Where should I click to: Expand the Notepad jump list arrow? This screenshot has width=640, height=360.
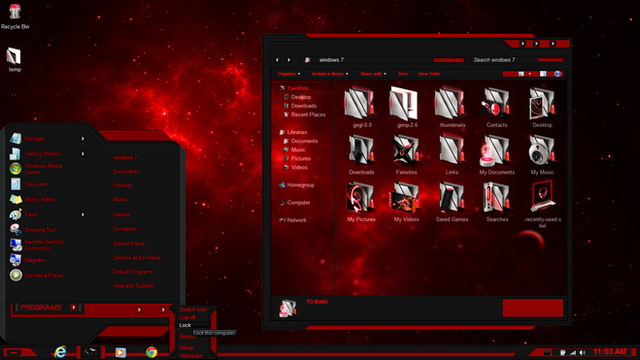pyautogui.click(x=82, y=139)
